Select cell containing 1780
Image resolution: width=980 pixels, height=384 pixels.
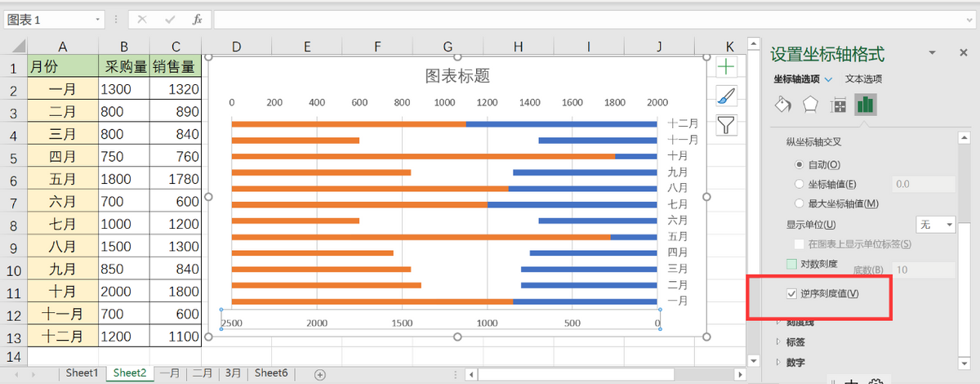point(176,179)
